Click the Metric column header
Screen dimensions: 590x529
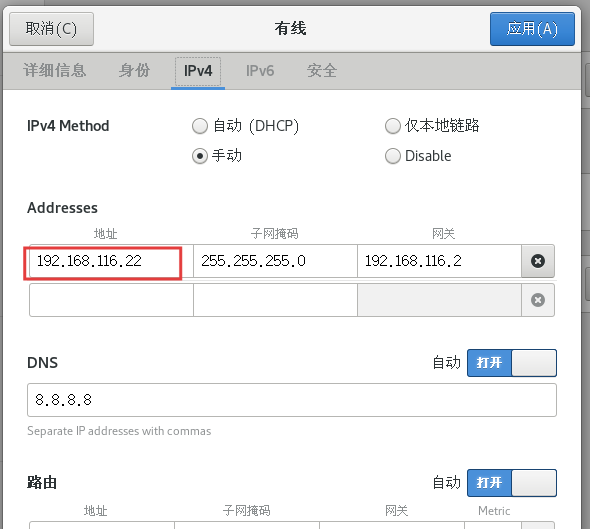tap(494, 511)
